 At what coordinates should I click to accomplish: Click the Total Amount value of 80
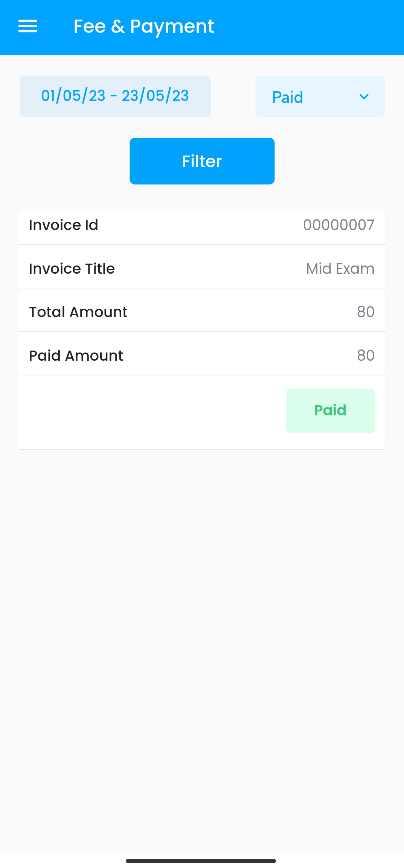[x=365, y=312]
